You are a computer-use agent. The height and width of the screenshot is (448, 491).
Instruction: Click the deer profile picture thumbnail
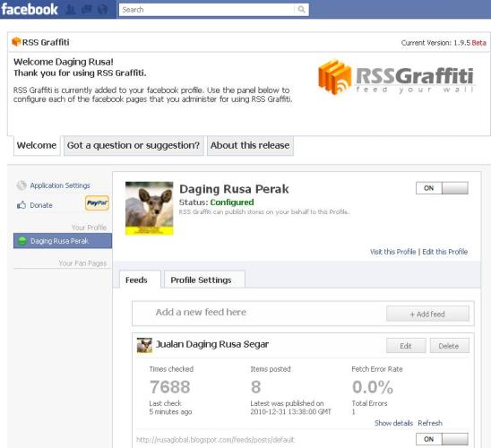(149, 208)
